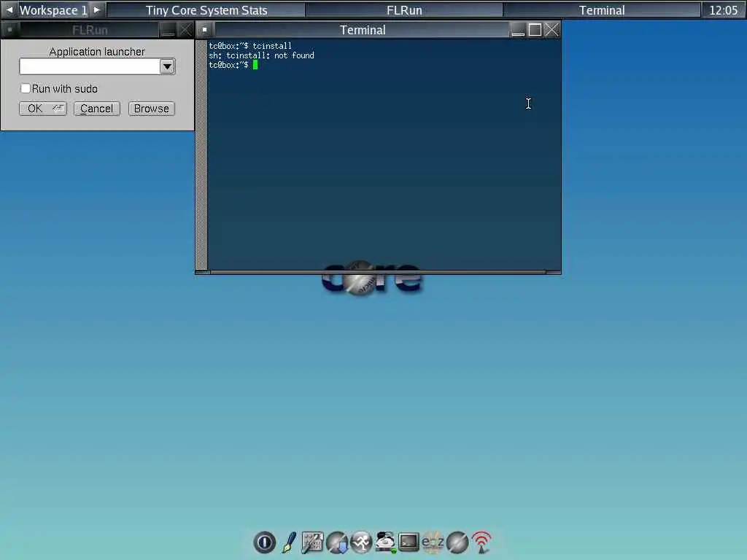747x560 pixels.
Task: Expand the Application launcher dropdown arrow
Action: pyautogui.click(x=167, y=66)
